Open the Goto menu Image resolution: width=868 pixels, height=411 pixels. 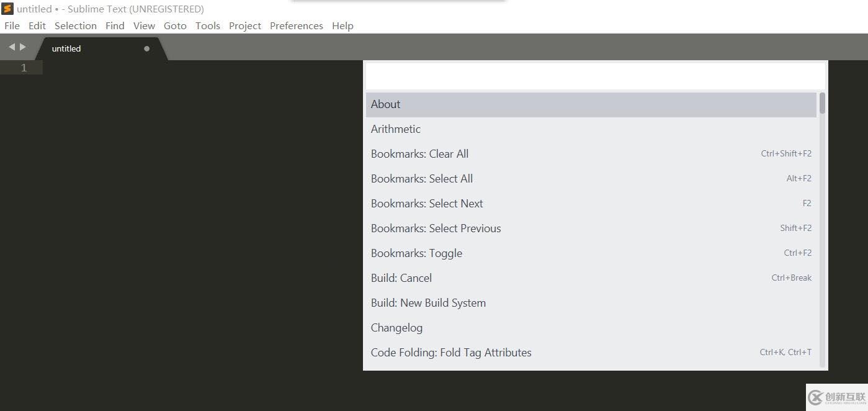175,25
